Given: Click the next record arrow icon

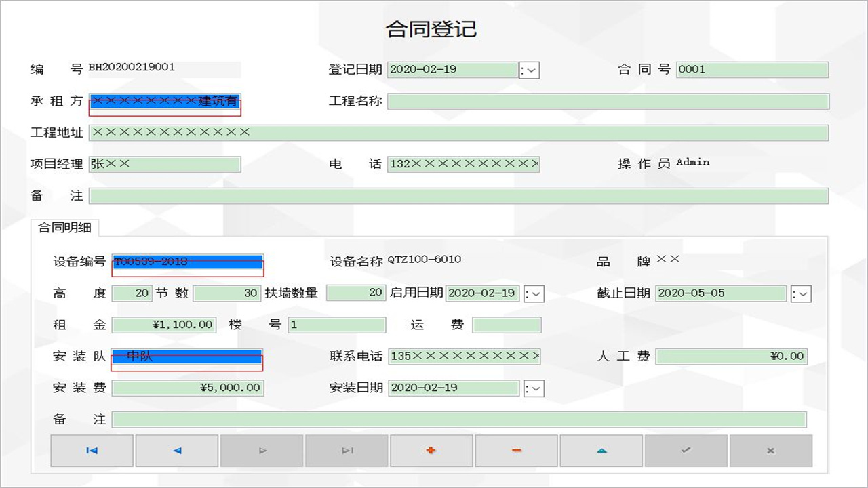Looking at the screenshot, I should [x=261, y=450].
